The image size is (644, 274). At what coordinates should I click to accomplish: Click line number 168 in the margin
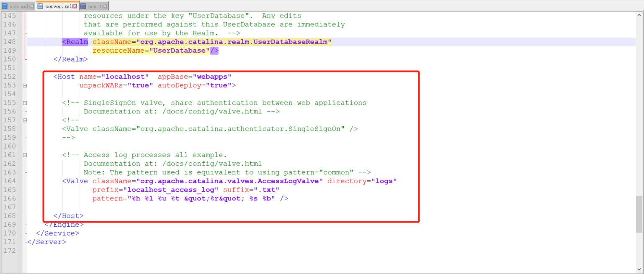click(9, 216)
